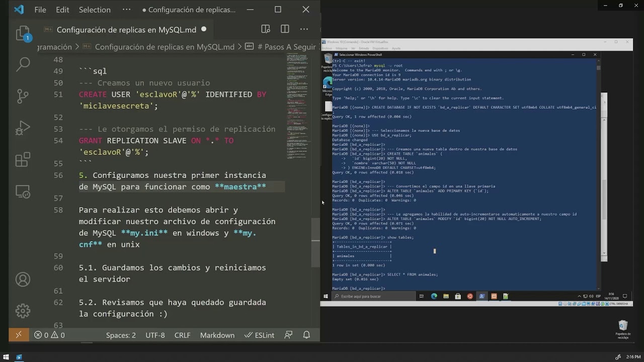Select the Configuración de replicas en MySQL.md tab
Image resolution: width=644 pixels, height=362 pixels.
coord(126,30)
